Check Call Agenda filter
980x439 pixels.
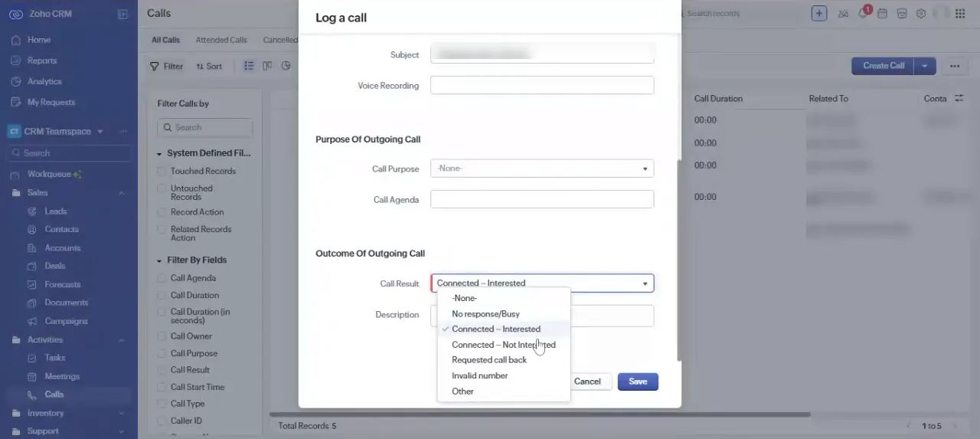pos(162,278)
